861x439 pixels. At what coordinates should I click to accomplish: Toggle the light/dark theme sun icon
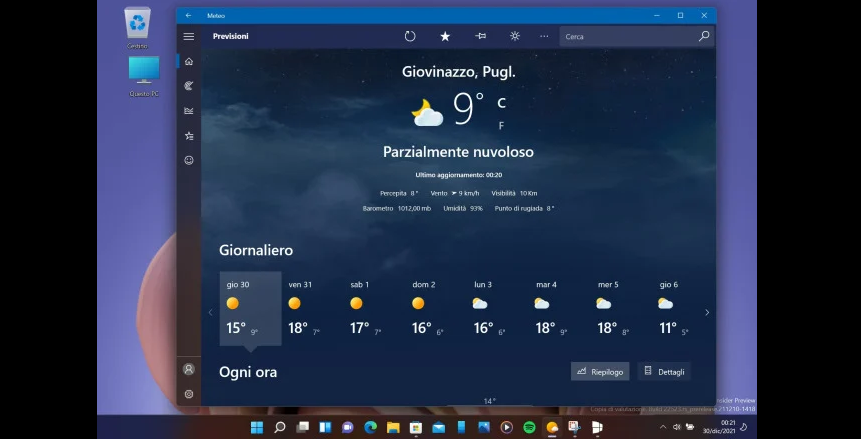[515, 36]
